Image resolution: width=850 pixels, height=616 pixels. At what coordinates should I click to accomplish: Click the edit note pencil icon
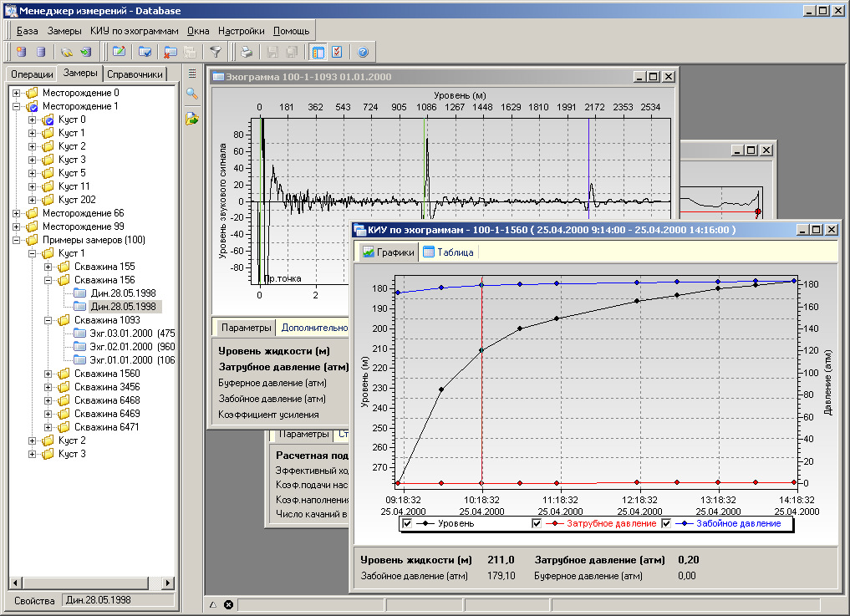click(x=120, y=52)
